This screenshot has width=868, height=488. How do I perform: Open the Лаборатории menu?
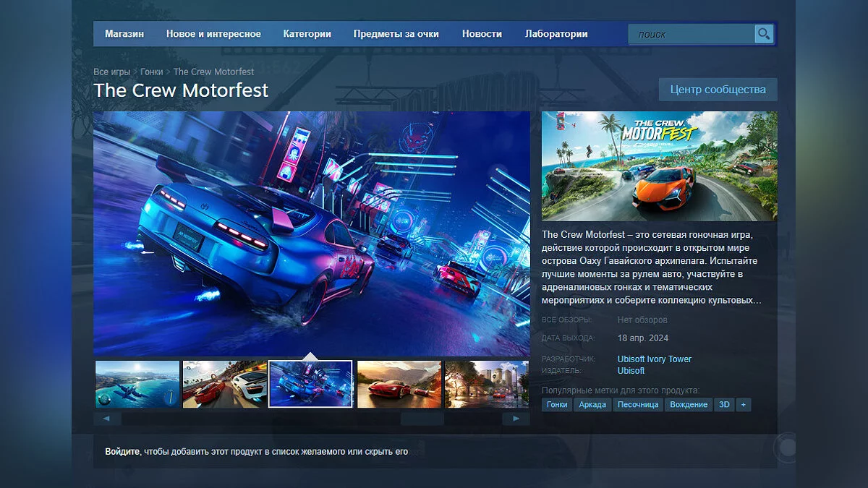click(x=556, y=34)
